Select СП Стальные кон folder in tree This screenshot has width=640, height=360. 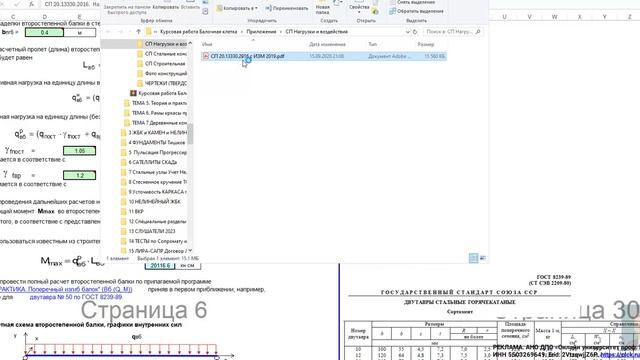(162, 54)
